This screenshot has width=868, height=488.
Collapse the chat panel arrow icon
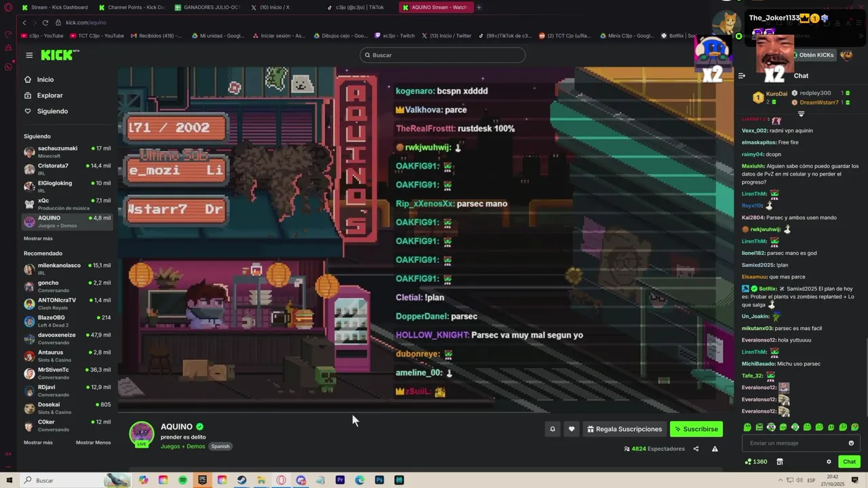(x=742, y=76)
